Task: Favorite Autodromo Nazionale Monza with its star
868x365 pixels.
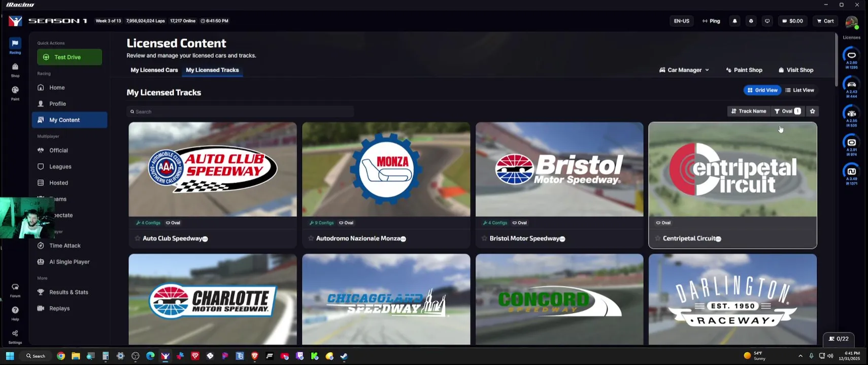Action: tap(311, 238)
